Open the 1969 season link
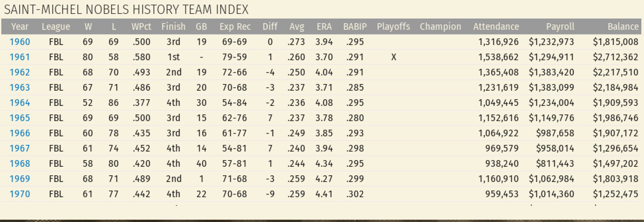This screenshot has height=222, width=644. tap(20, 179)
